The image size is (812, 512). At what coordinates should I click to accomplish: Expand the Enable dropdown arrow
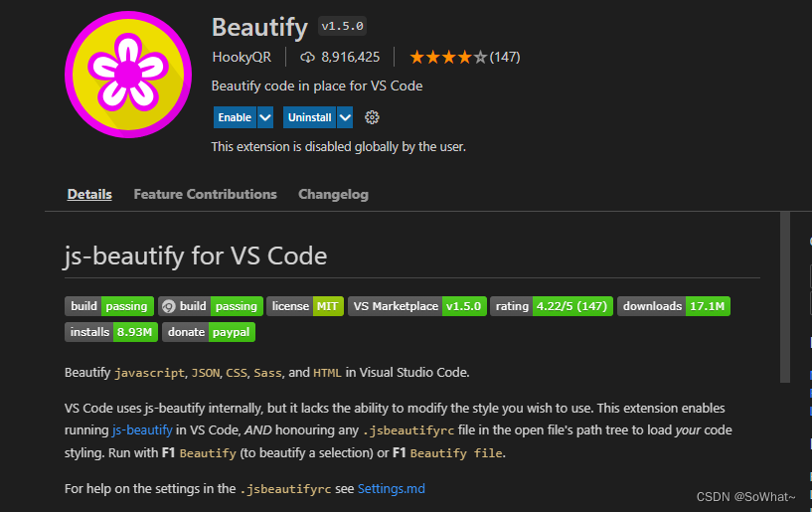[265, 117]
